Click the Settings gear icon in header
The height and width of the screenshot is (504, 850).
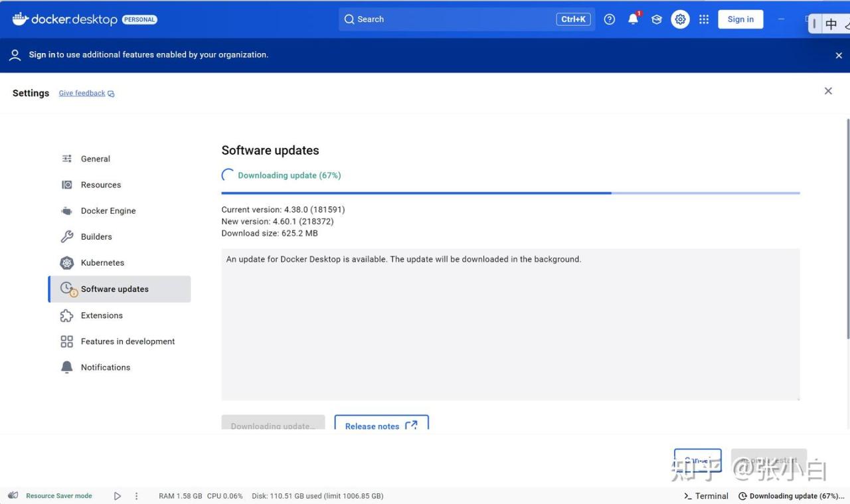point(680,19)
